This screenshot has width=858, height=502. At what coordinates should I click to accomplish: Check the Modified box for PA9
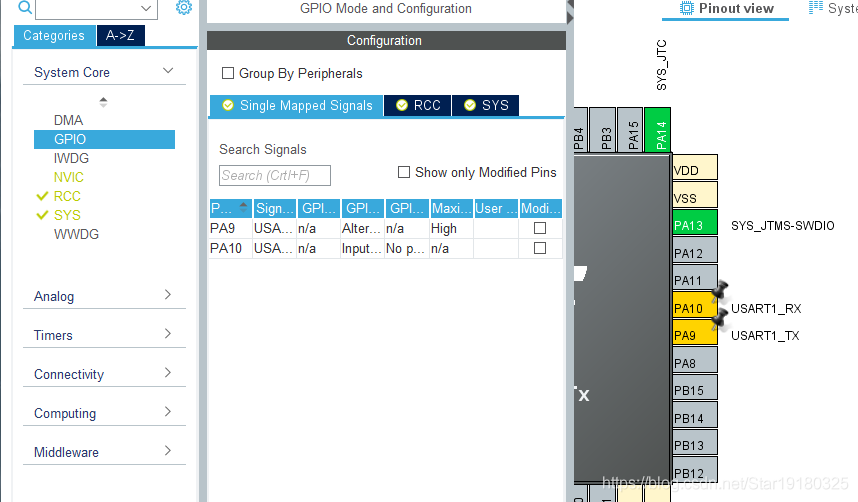coord(540,228)
